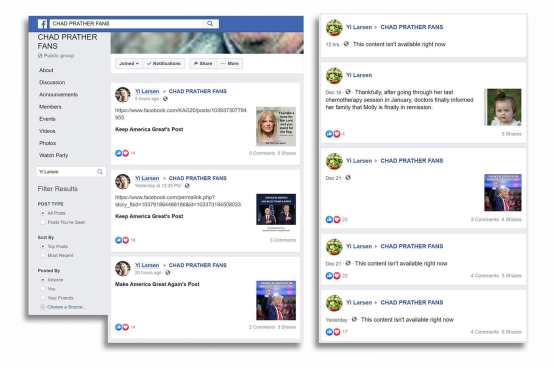Select 'Your Friends' under Posted By
Image resolution: width=554 pixels, height=368 pixels.
tap(43, 298)
